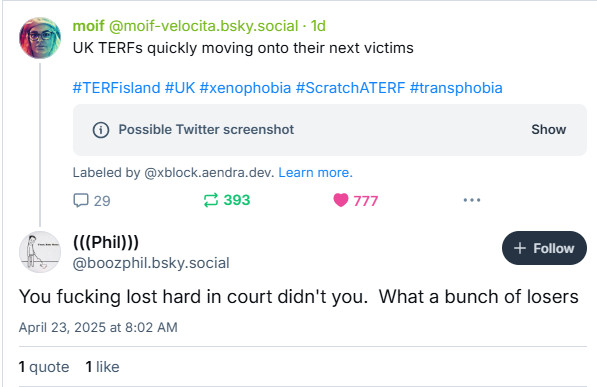Open the @boozphil.bsky.social handle
The height and width of the screenshot is (387, 597).
(x=151, y=263)
